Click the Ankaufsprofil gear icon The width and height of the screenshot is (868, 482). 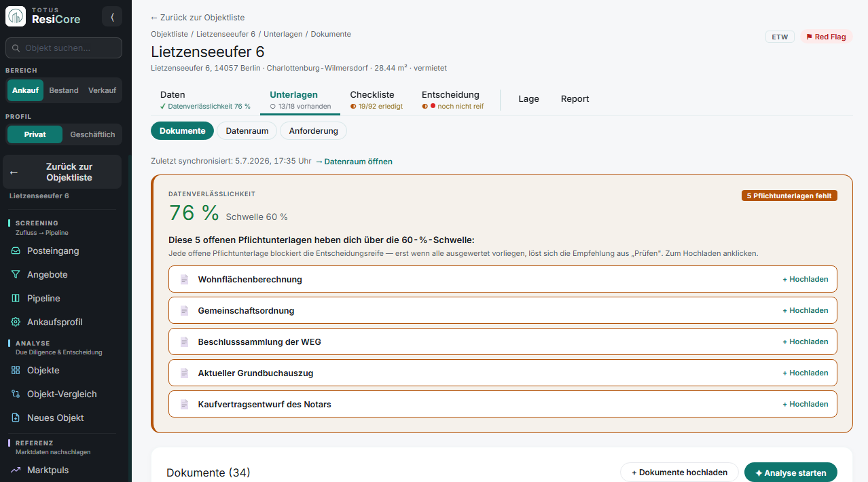[16, 322]
